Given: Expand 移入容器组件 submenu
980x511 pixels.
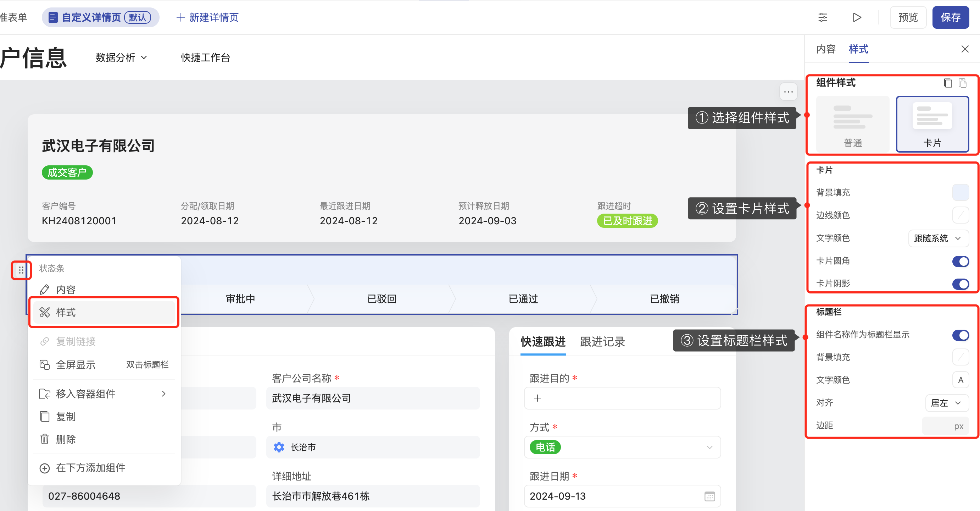Looking at the screenshot, I should point(104,394).
